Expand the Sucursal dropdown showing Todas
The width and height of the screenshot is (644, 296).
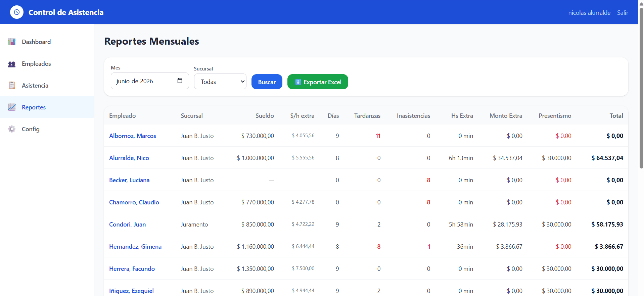(220, 82)
